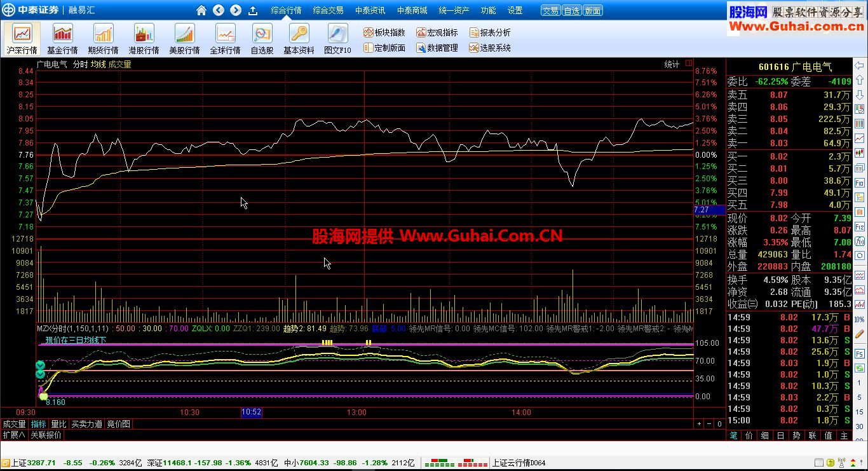Viewport: 868px width, 471px height.
Task: Click the pencil drawing tool icon
Action: pyautogui.click(x=860, y=334)
